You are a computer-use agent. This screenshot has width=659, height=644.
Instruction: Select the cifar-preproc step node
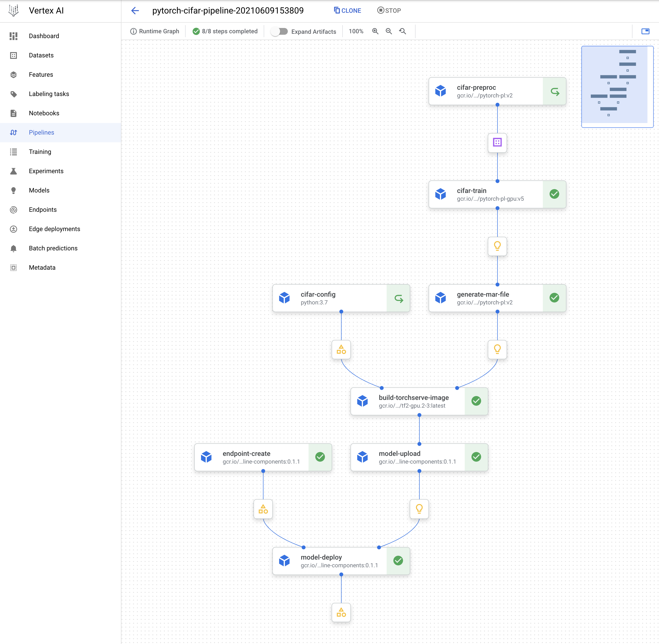(497, 91)
